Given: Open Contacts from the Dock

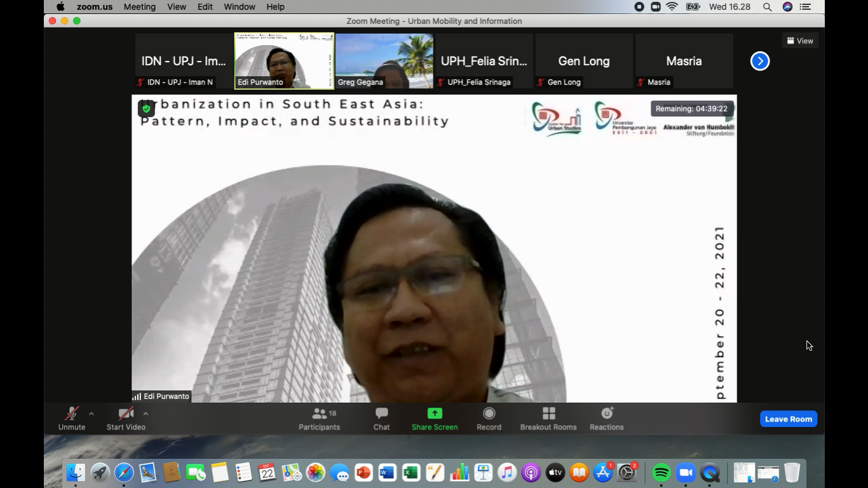Looking at the screenshot, I should click(x=172, y=473).
